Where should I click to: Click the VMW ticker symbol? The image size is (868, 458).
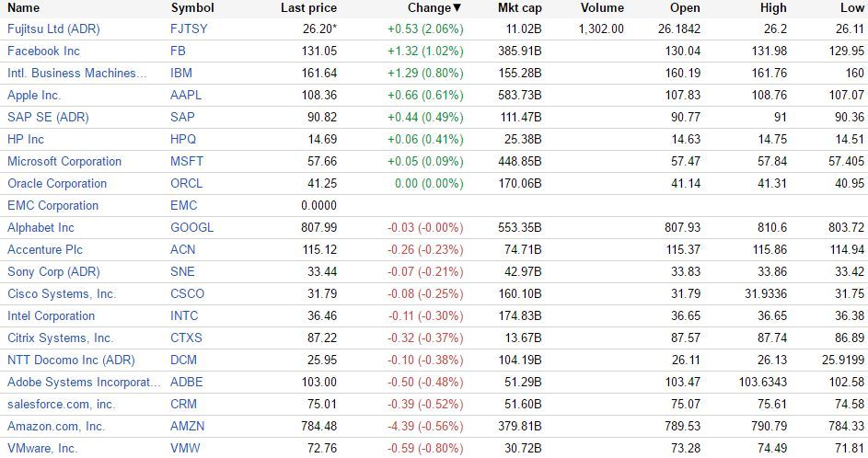coord(185,448)
